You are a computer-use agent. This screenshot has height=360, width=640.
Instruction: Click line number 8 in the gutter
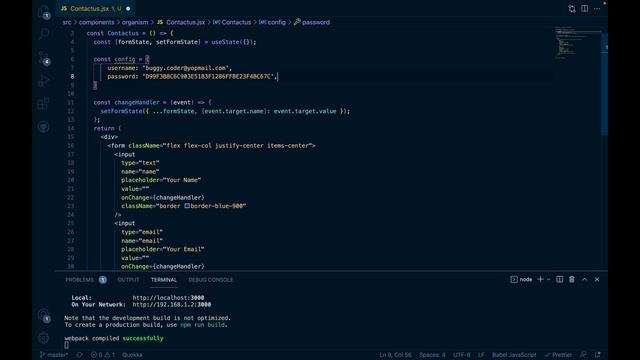pos(72,76)
